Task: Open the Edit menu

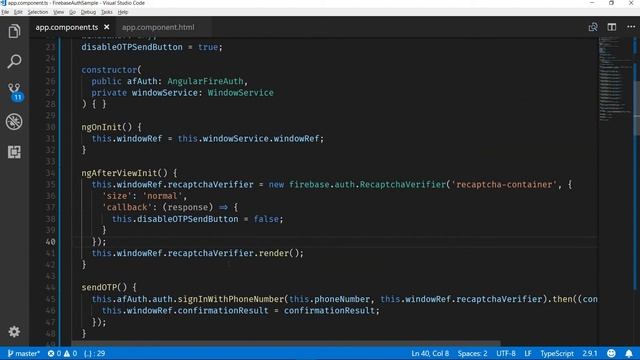Action: tap(18, 12)
